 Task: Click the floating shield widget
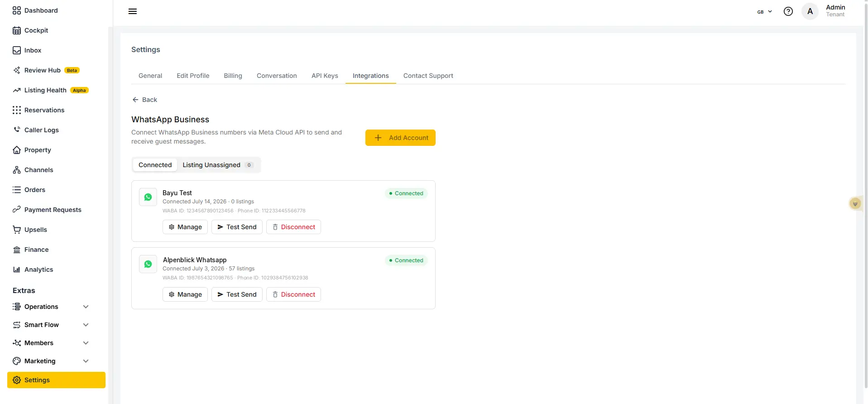(x=855, y=204)
